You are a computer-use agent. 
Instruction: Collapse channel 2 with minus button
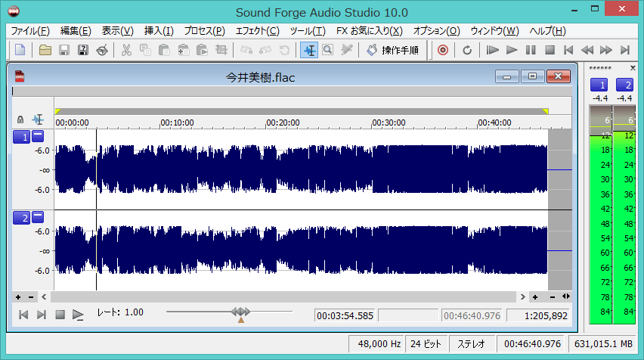[x=38, y=216]
